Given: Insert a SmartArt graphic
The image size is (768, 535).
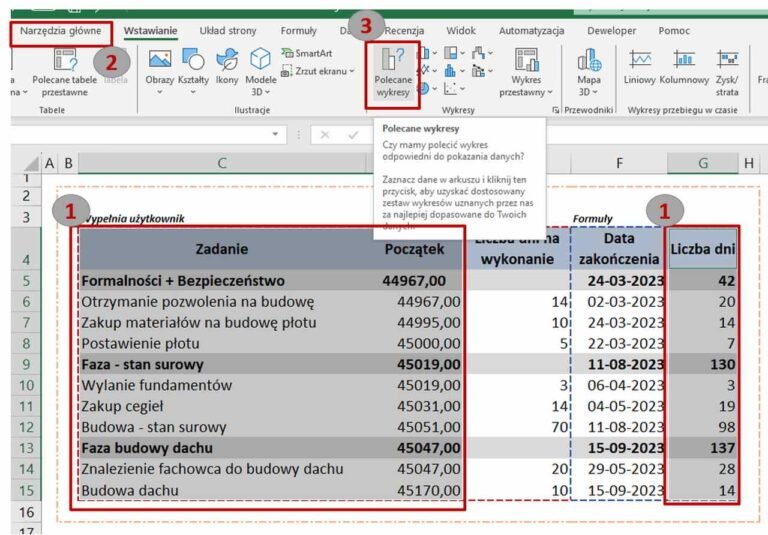Looking at the screenshot, I should point(307,53).
